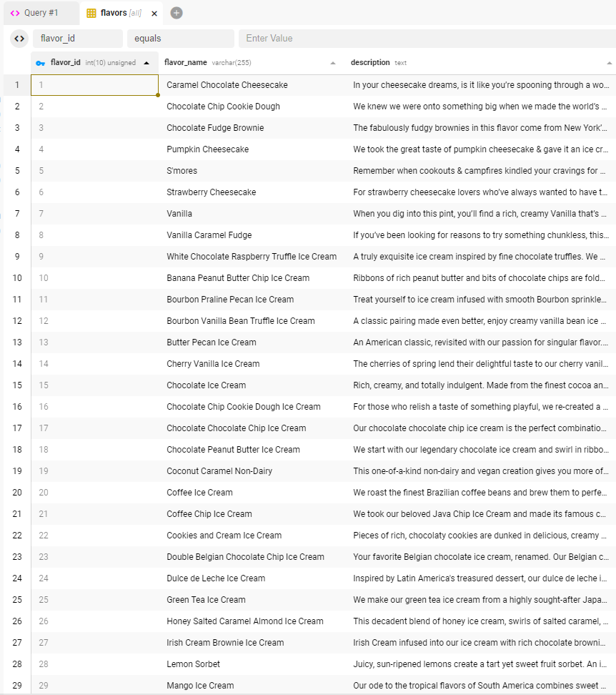Switch to the Query #1 tab
The width and height of the screenshot is (616, 695).
coord(41,14)
